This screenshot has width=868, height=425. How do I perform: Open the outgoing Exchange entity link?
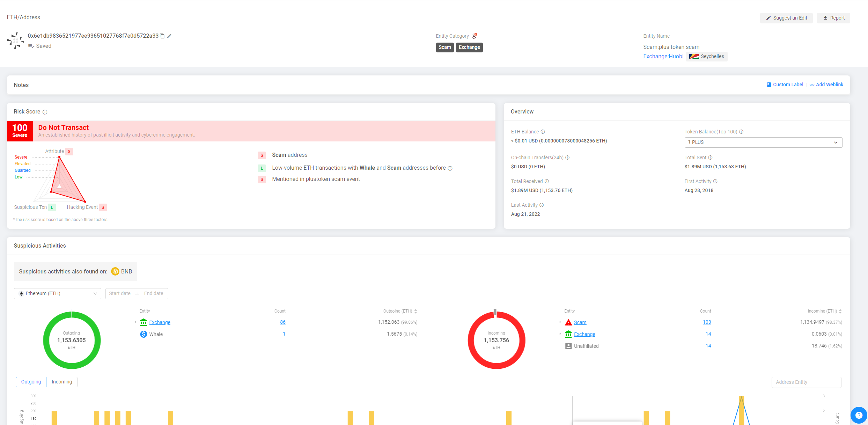[160, 323]
